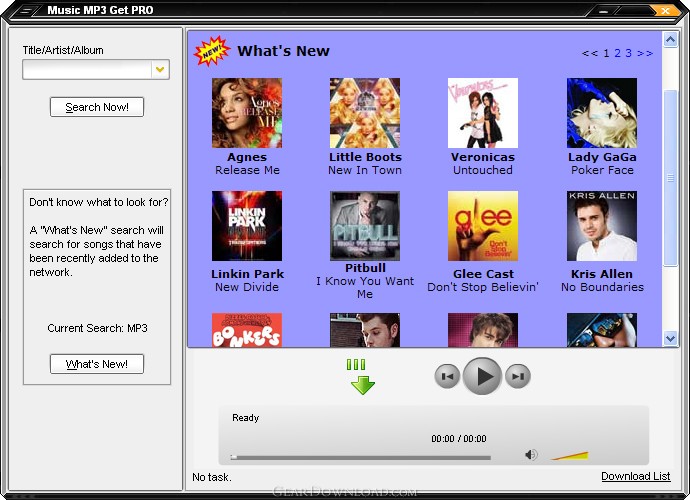690x500 pixels.
Task: Open the Download List link
Action: click(x=635, y=476)
